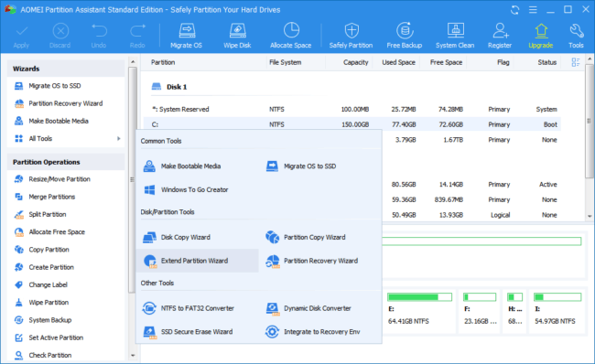Open Partition Copy Wizard

pyautogui.click(x=306, y=238)
